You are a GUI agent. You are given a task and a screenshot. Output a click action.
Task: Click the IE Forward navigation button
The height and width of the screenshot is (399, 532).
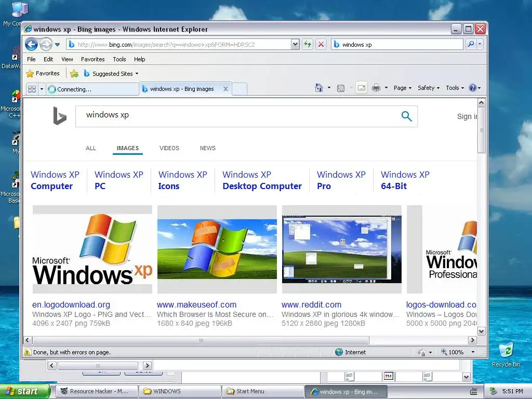[x=46, y=44]
